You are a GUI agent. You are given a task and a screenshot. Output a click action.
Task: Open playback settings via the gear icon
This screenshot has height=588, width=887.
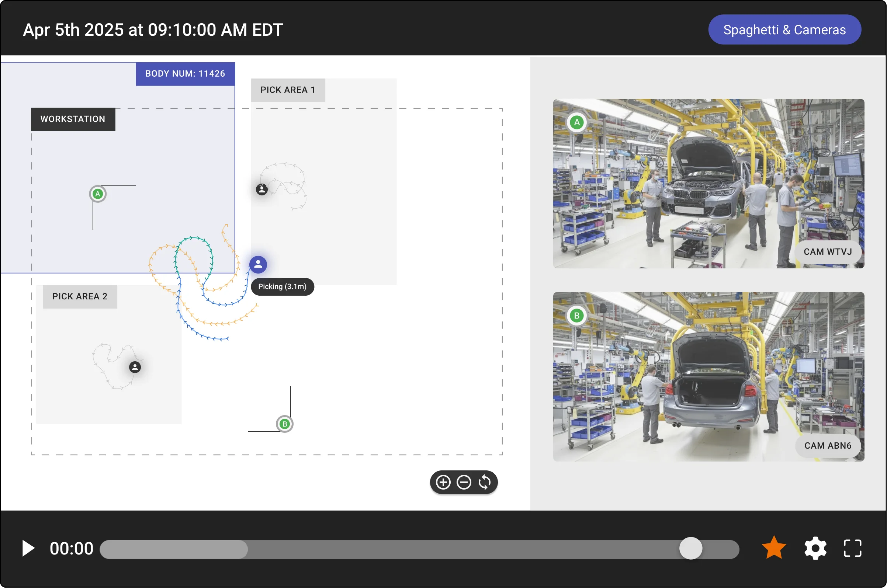pos(815,548)
